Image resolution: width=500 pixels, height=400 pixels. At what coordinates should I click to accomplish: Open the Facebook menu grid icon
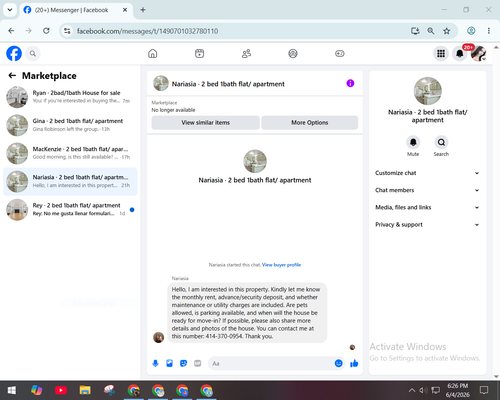point(441,53)
